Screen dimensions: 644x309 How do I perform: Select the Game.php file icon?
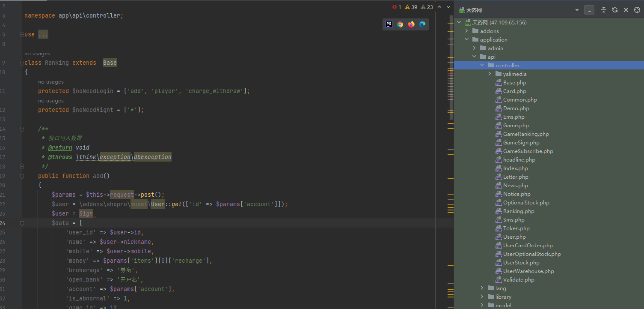click(499, 126)
